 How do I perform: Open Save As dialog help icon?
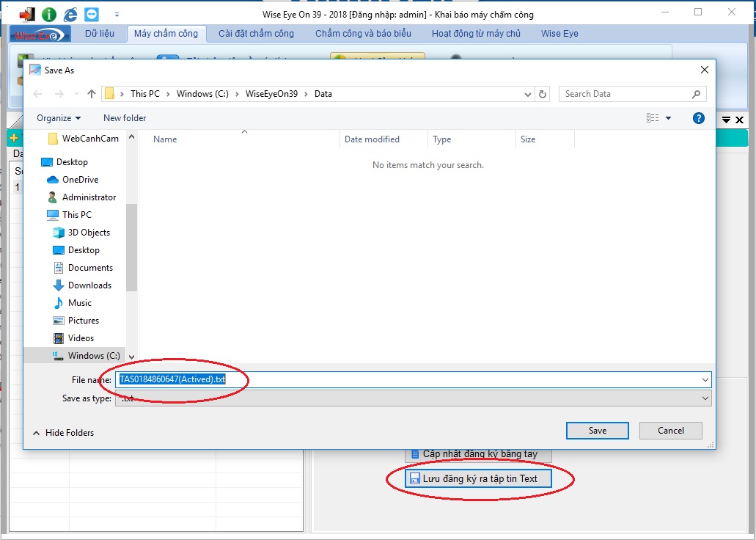(x=698, y=118)
